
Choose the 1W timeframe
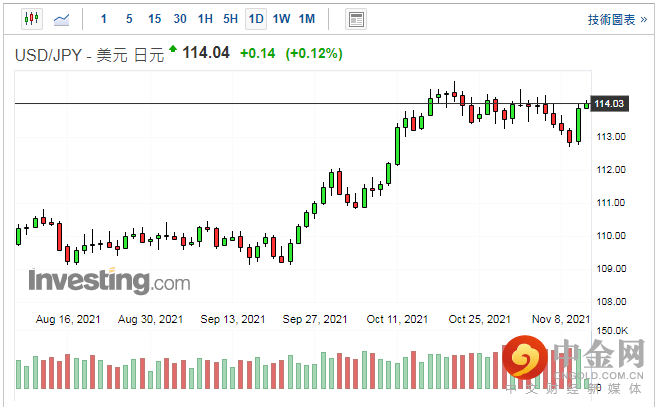[x=282, y=19]
